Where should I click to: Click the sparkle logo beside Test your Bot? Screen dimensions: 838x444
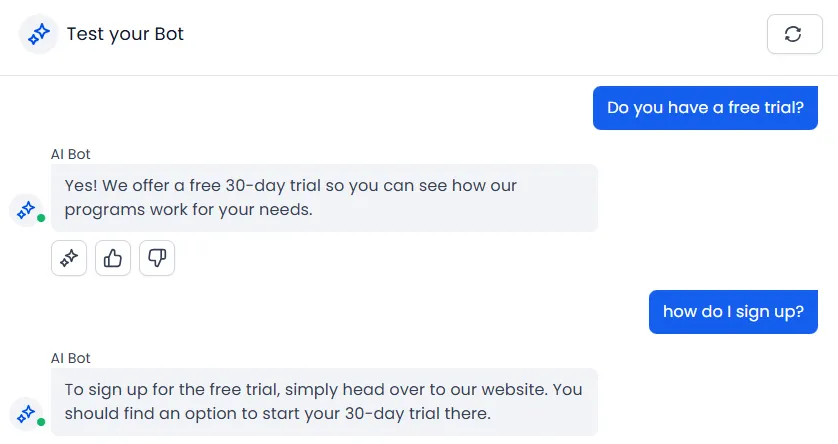click(x=38, y=34)
